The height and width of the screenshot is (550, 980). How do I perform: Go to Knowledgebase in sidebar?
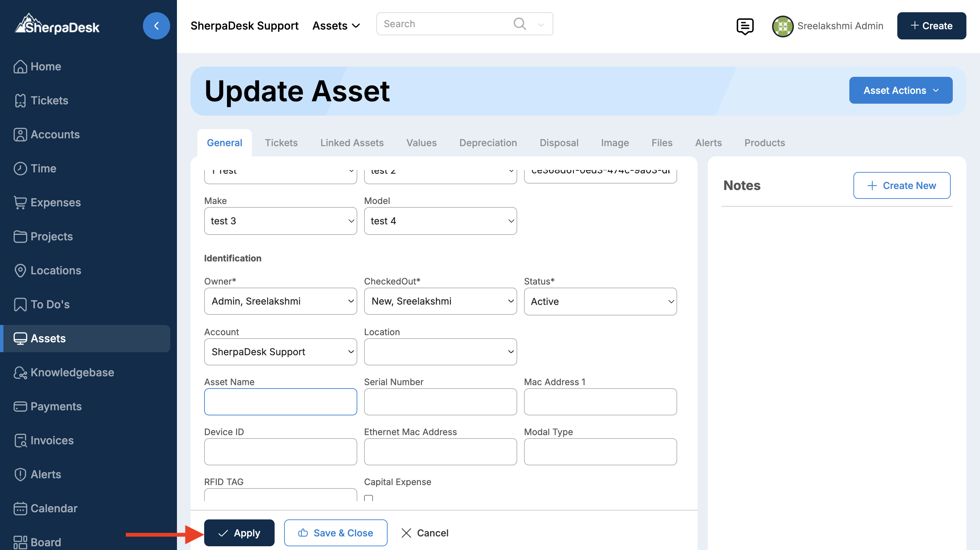72,372
